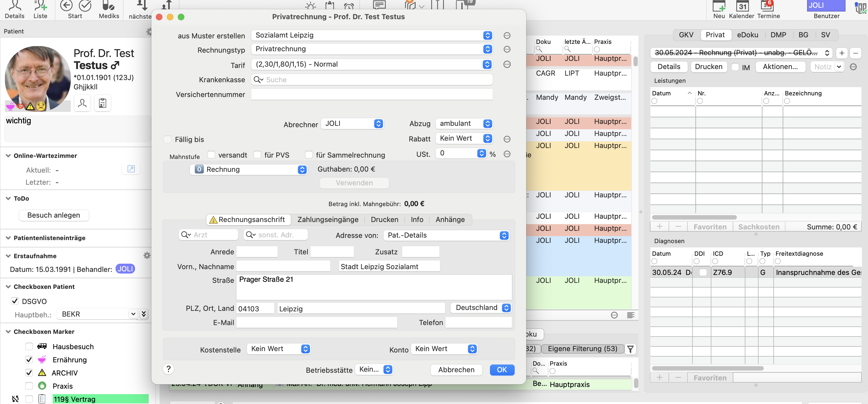This screenshot has width=868, height=404.
Task: Open the Rechnungstyp dropdown
Action: click(x=372, y=49)
